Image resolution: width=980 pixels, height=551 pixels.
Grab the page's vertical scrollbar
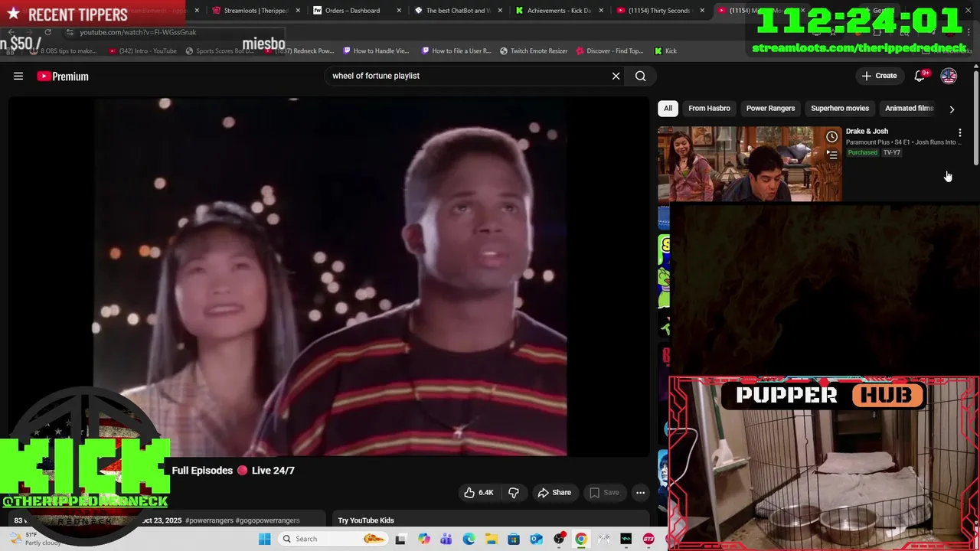point(975,119)
